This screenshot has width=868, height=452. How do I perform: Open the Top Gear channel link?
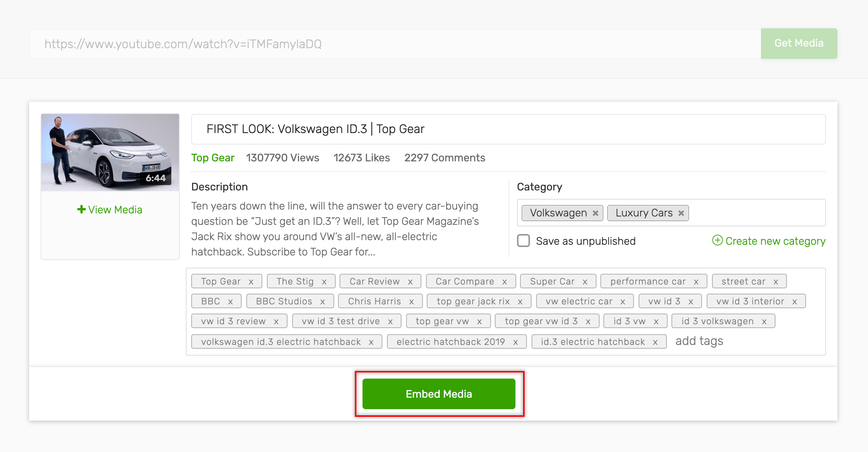tap(213, 158)
